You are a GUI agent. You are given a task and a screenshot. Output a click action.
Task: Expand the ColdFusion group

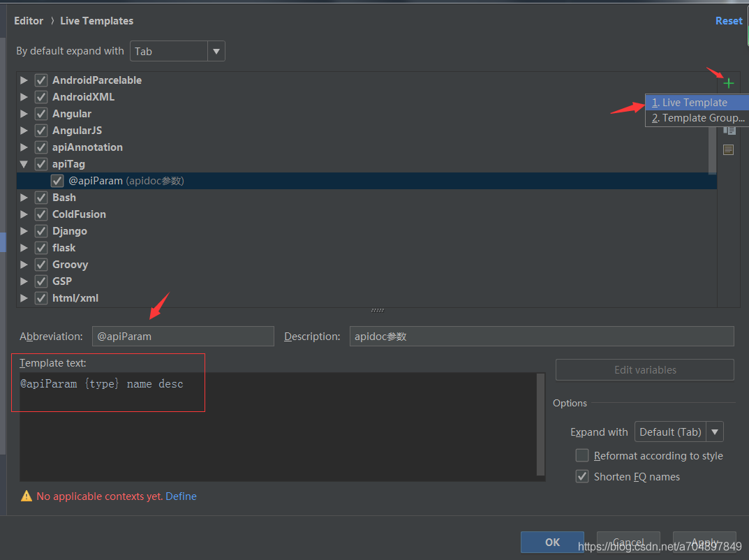click(x=24, y=214)
